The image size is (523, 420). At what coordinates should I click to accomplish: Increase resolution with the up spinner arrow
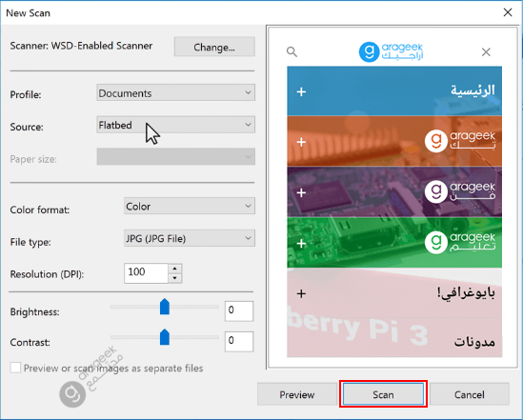pos(175,269)
